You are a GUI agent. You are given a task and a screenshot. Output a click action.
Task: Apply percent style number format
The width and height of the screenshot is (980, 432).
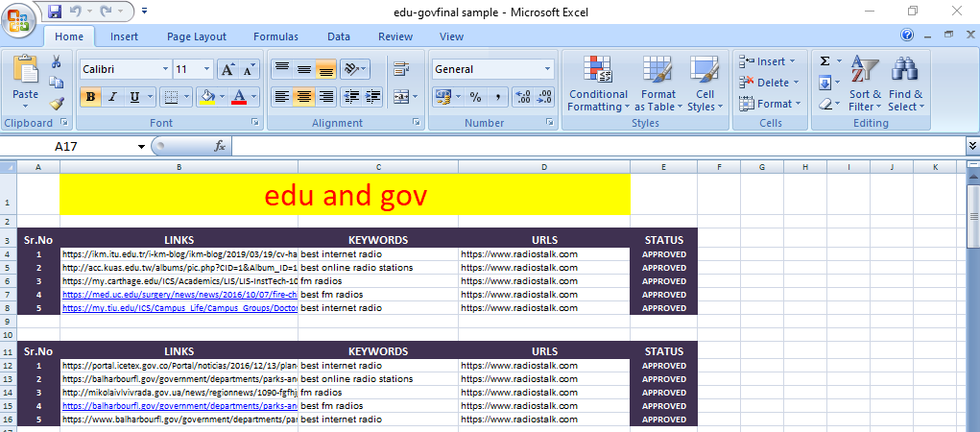476,97
